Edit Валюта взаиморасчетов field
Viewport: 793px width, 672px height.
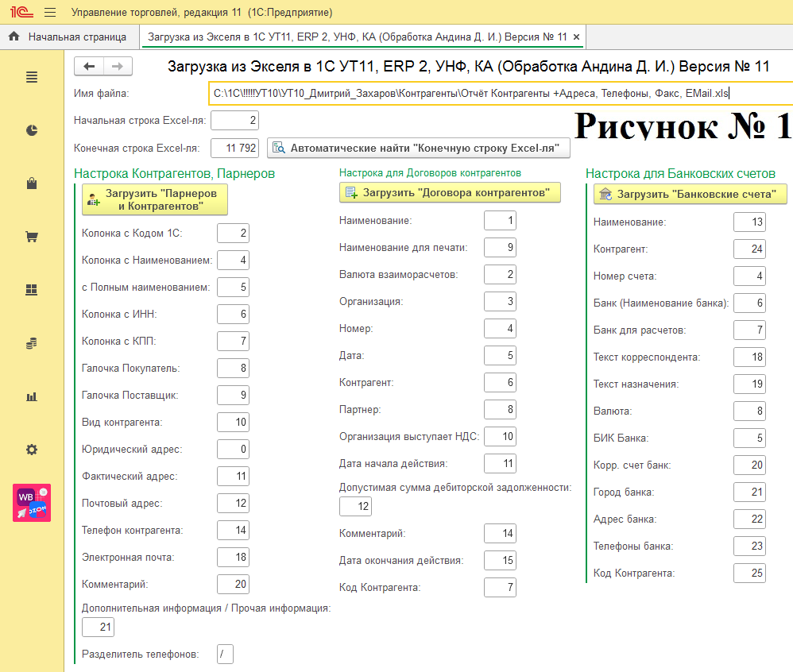[x=500, y=275]
